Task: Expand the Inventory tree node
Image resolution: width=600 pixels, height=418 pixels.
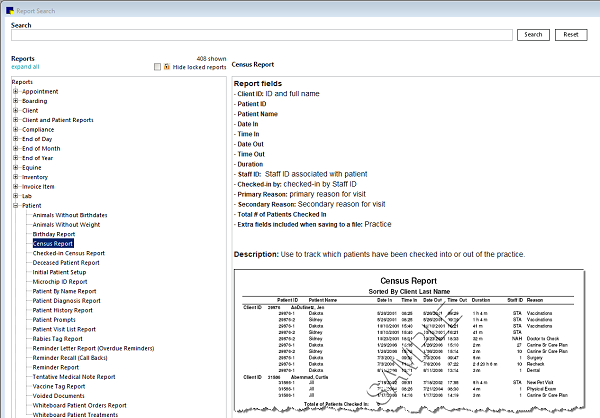Action: pos(16,177)
